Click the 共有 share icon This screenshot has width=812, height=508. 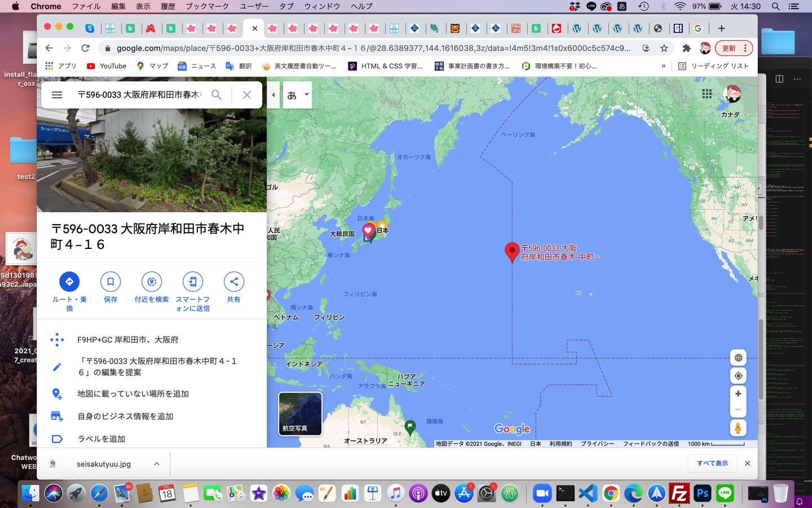233,282
